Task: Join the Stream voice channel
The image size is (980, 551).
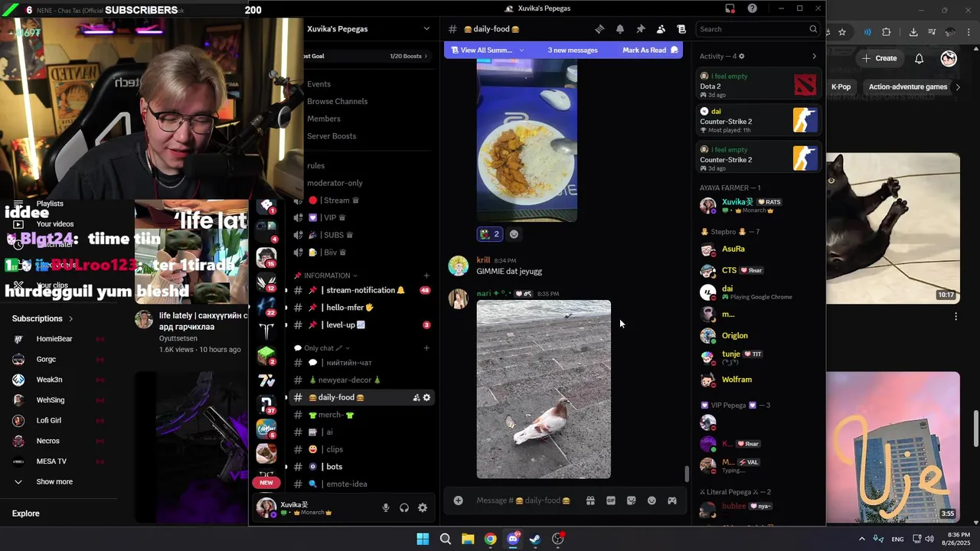Action: click(334, 201)
